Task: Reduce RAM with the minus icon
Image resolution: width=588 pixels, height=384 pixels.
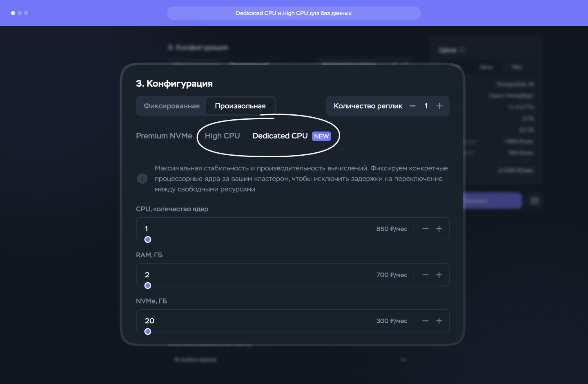Action: pyautogui.click(x=425, y=275)
